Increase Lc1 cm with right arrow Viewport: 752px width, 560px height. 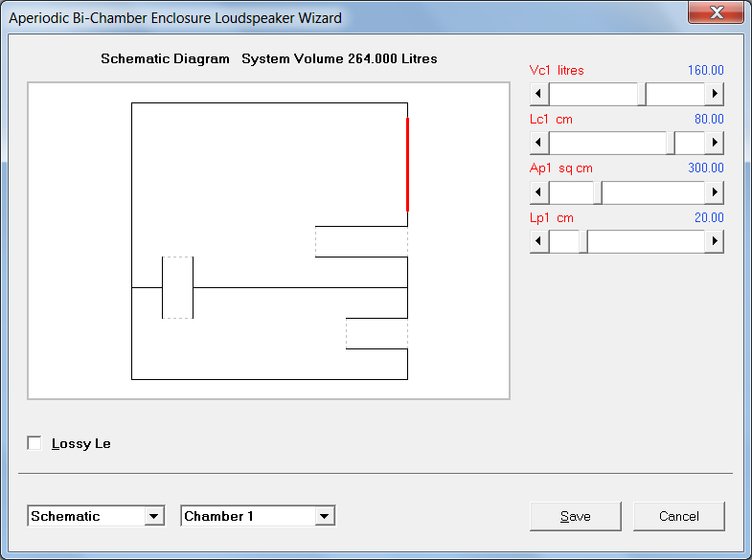pos(714,143)
